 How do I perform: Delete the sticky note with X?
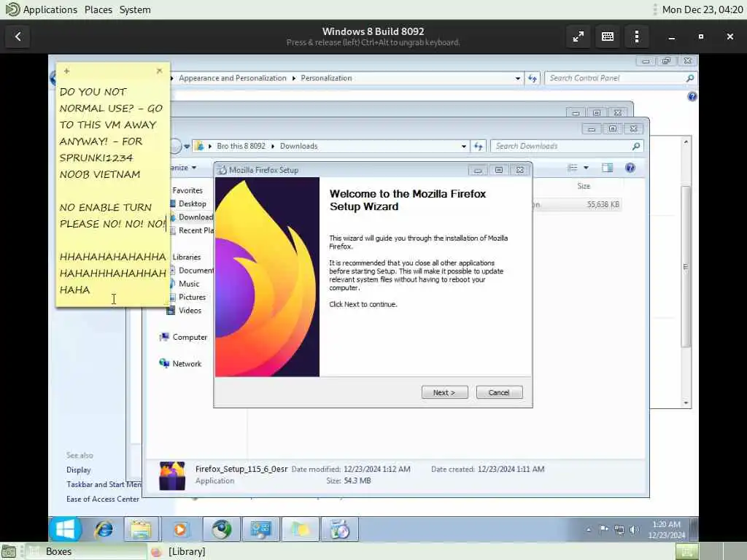pyautogui.click(x=159, y=71)
